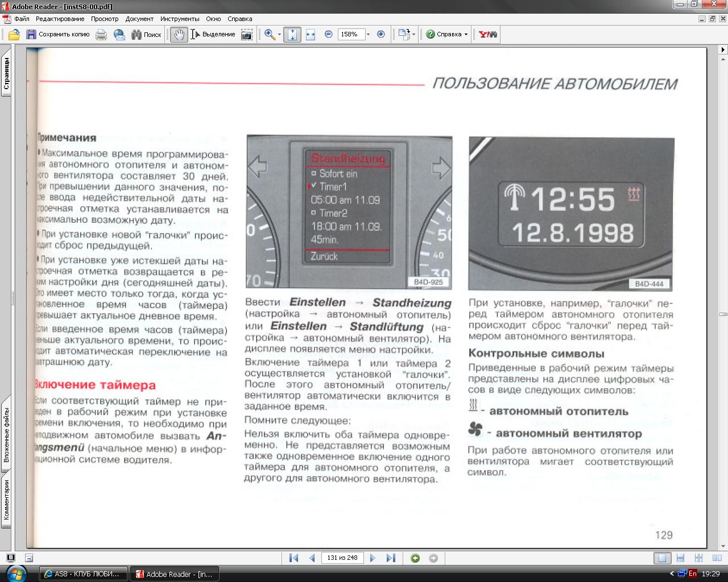Click the Поиск search button

point(146,35)
